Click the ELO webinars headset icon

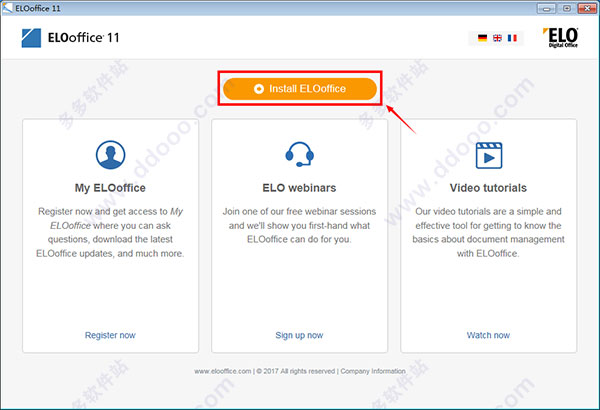point(300,154)
